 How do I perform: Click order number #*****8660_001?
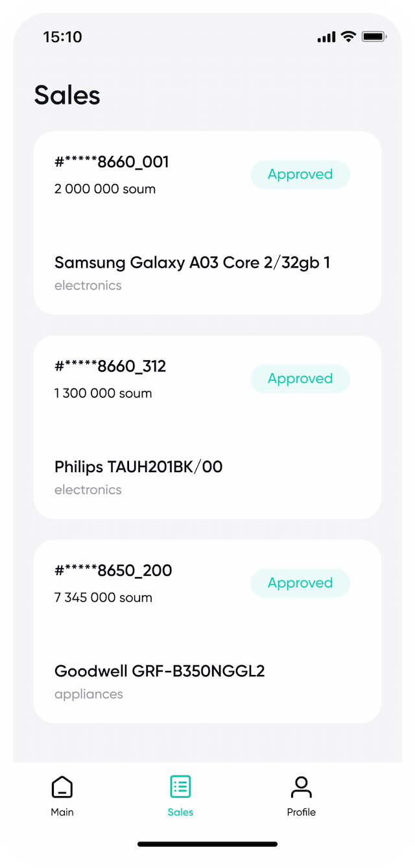112,162
